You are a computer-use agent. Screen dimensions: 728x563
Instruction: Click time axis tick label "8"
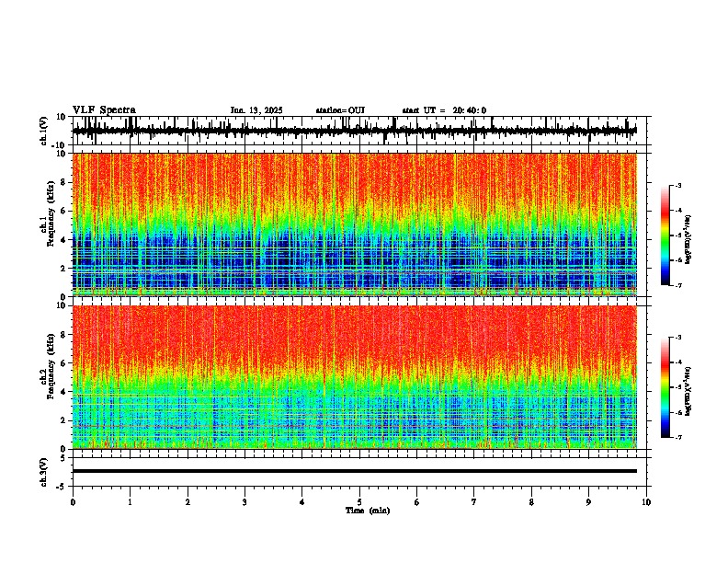pos(531,502)
